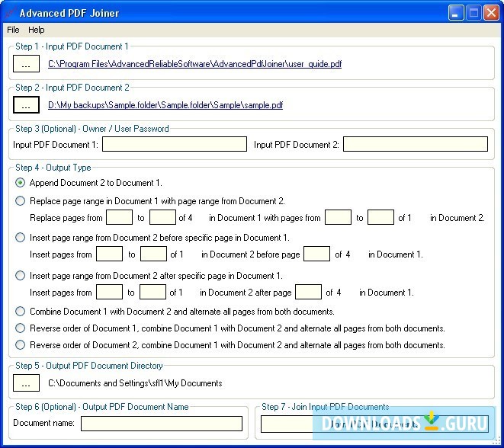Screen dimensions: 504x448
Task: Click the 'before page' number field
Action: tap(317, 254)
